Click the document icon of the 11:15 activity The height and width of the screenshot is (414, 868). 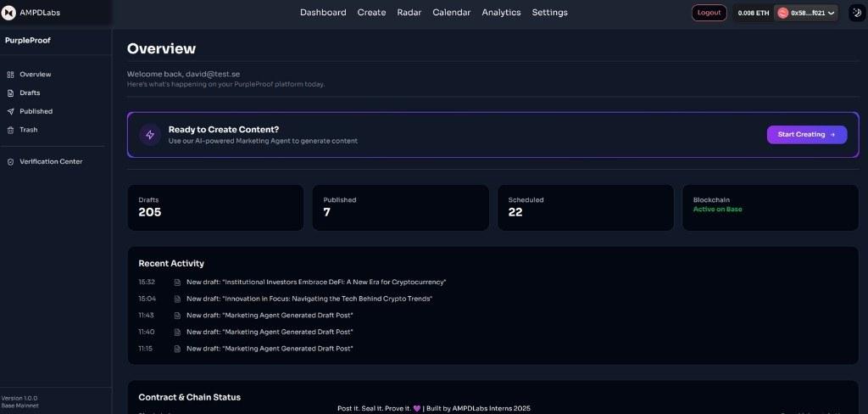(178, 349)
